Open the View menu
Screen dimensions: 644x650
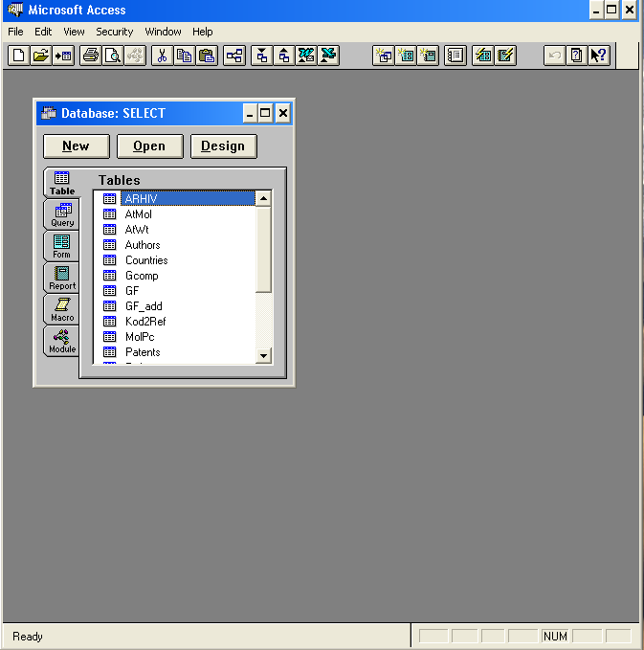[74, 32]
